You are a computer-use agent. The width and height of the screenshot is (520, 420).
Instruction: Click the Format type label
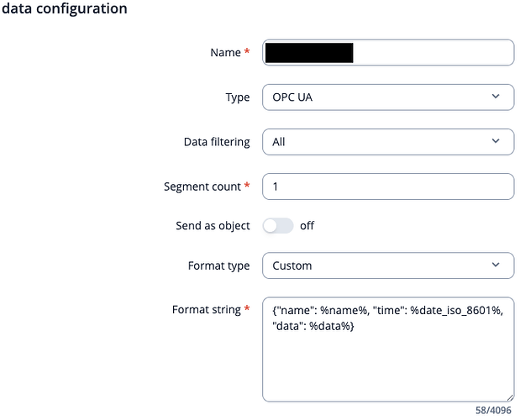[219, 265]
